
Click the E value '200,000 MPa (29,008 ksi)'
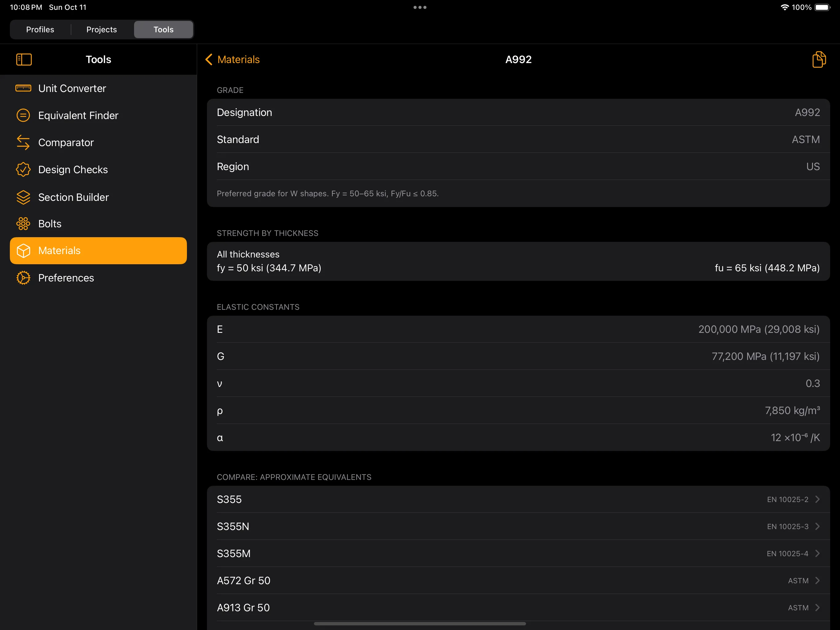[x=759, y=329]
